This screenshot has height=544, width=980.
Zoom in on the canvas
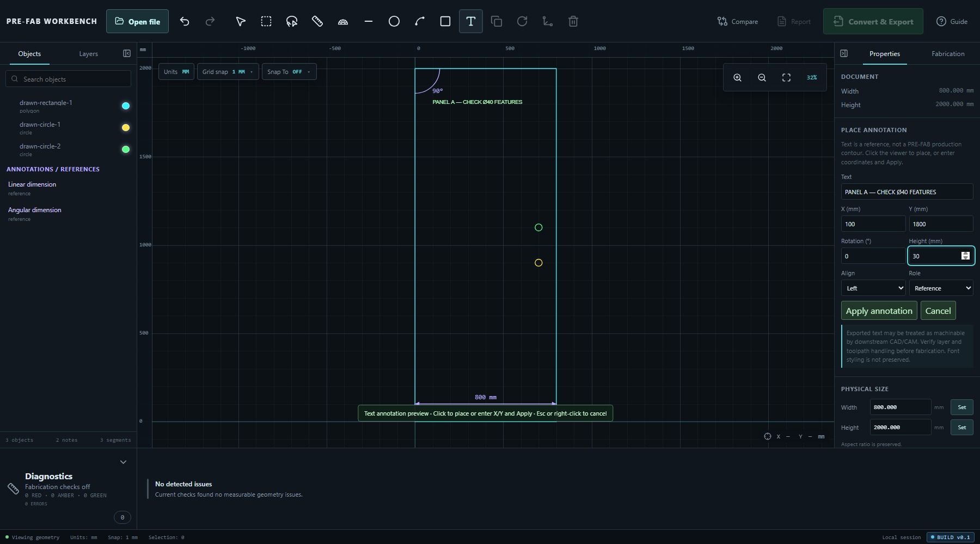[737, 77]
